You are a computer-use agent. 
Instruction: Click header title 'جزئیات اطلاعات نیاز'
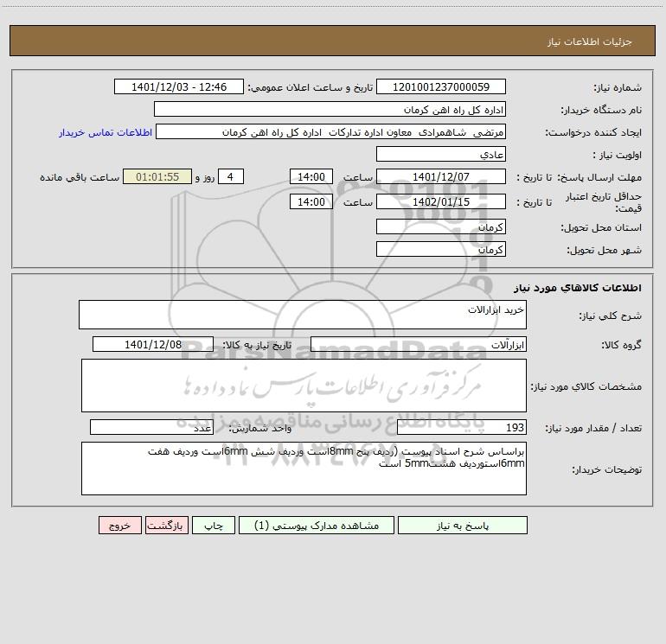590,41
